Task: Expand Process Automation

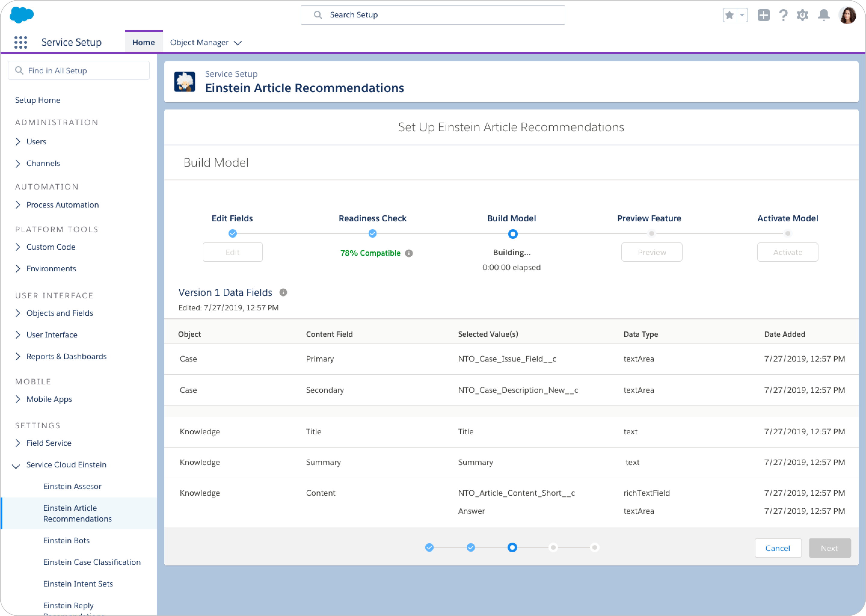Action: (x=18, y=205)
